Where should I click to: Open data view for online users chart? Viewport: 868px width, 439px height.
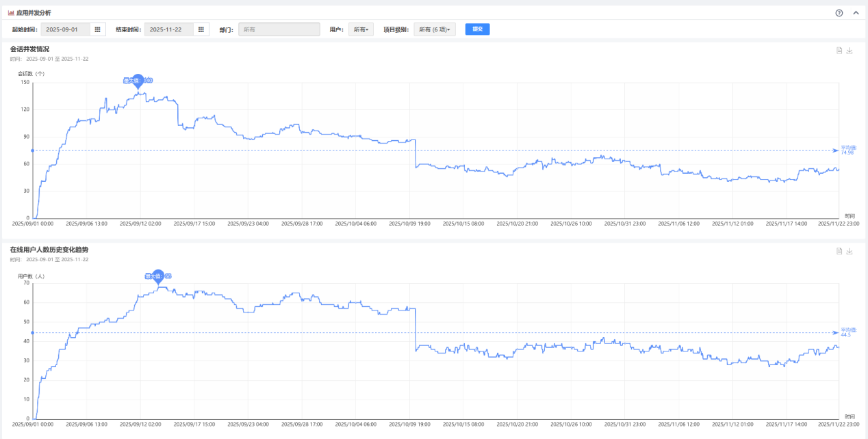pos(839,251)
